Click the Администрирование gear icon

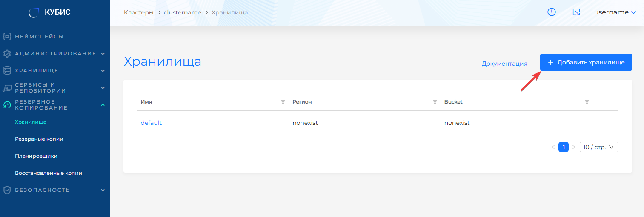pos(7,54)
